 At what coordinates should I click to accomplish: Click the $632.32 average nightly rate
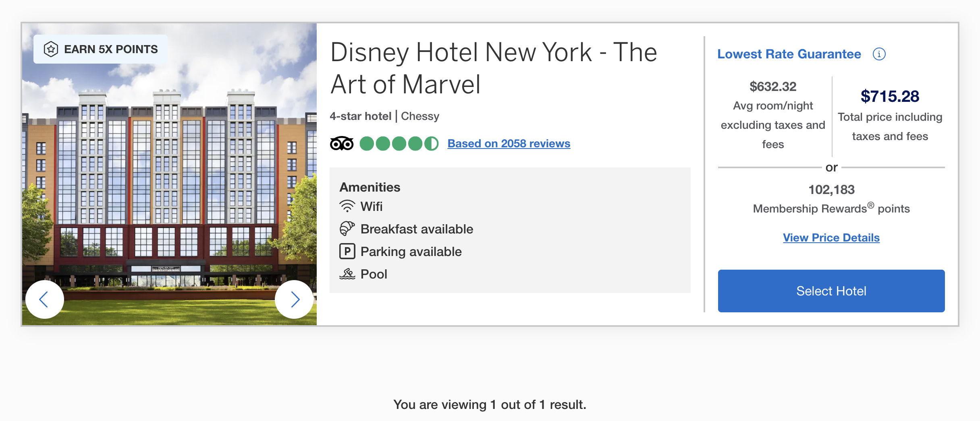(x=772, y=87)
